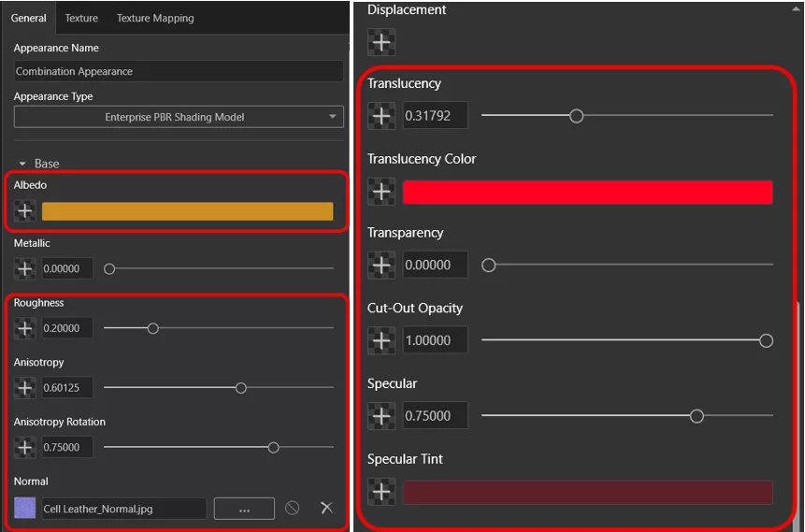Collapse the Base section

pyautogui.click(x=23, y=164)
